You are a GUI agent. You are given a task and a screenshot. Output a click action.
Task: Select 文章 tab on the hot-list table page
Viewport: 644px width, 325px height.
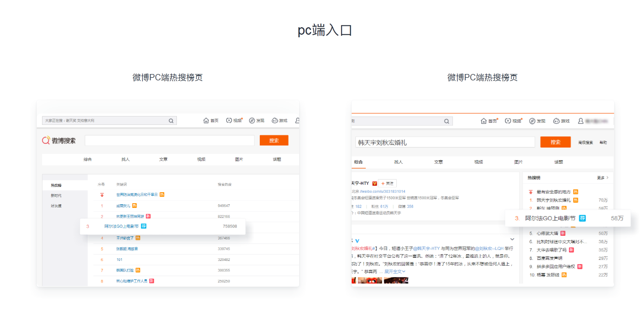pyautogui.click(x=163, y=159)
